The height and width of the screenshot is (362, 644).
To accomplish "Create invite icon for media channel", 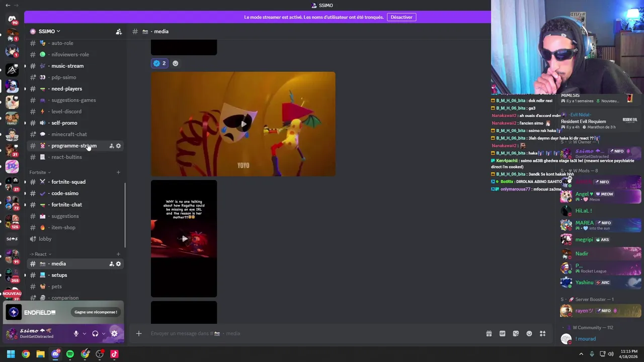I will (x=111, y=264).
